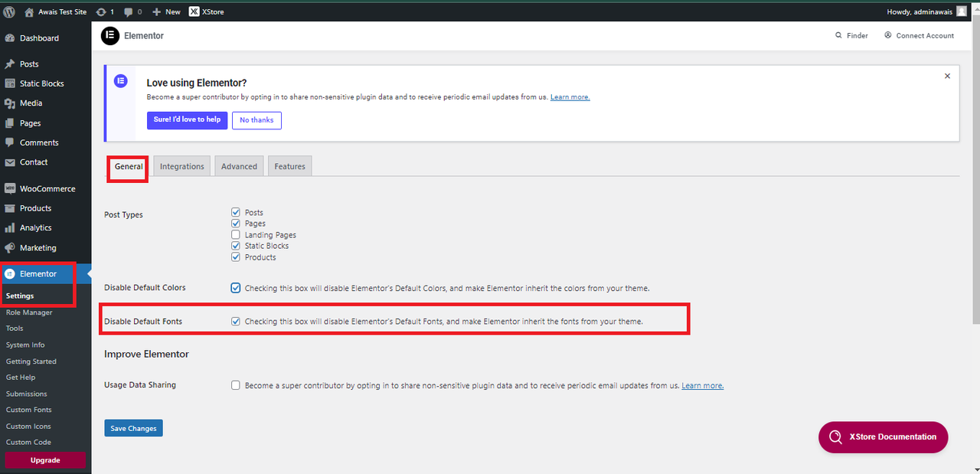
Task: Click the Save Changes button
Action: click(x=133, y=428)
